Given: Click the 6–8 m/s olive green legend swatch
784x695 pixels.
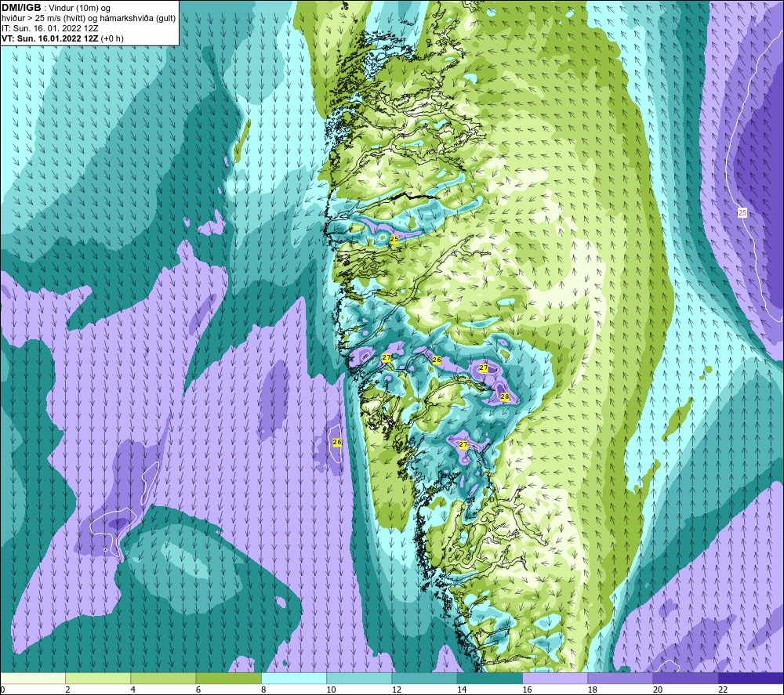Looking at the screenshot, I should pos(228,678).
